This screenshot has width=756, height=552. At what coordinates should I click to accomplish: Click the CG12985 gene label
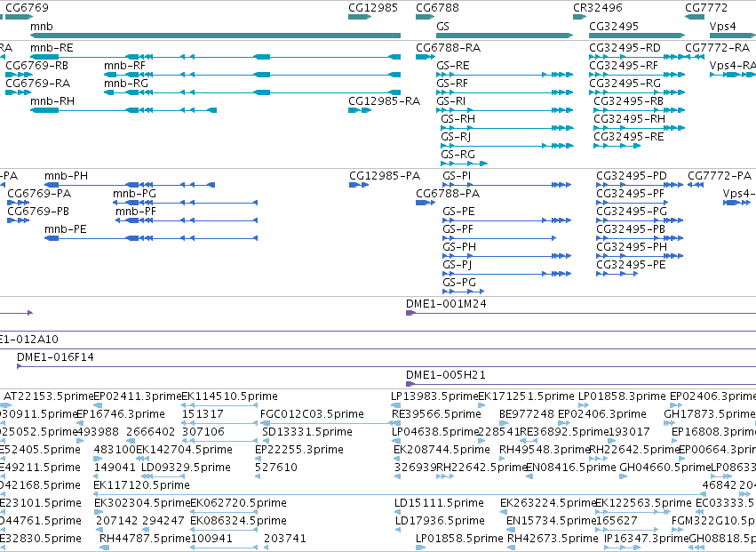[373, 8]
